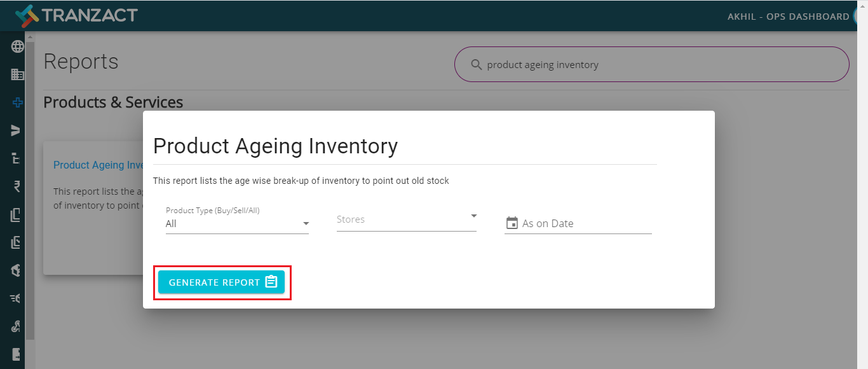
Task: Open the building grid sidebar icon
Action: point(17,74)
